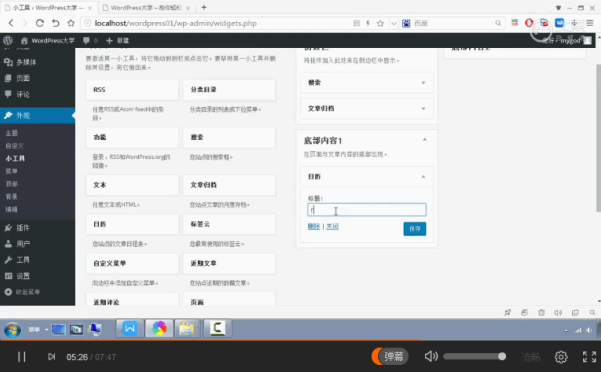Go back using browser back arrow
This screenshot has width=601, height=372.
click(11, 23)
